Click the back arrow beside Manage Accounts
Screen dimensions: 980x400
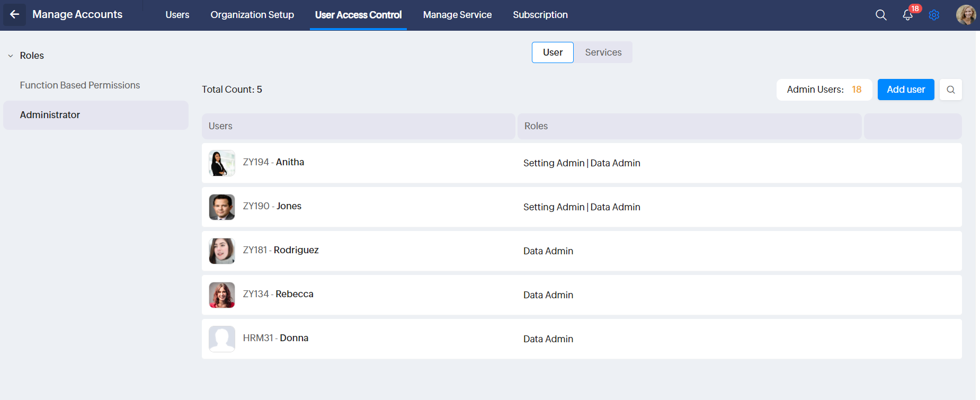click(x=14, y=15)
